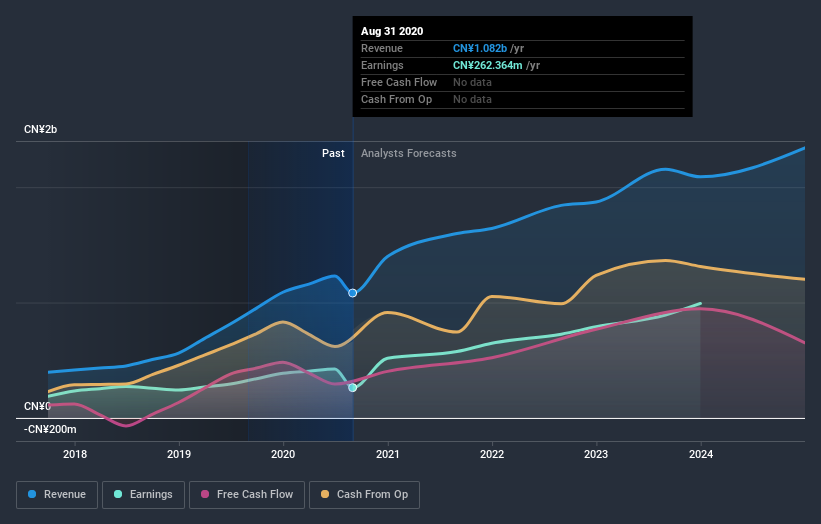The height and width of the screenshot is (524, 821).
Task: Click the CN¥262.364m earnings value
Action: coord(487,65)
